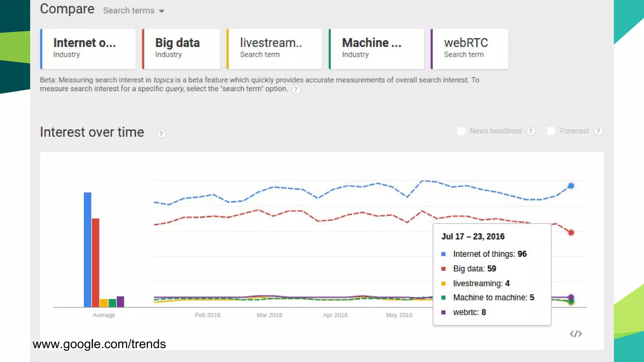Screen dimensions: 644x362
Task: Click the green Machine to machine average bar
Action: pyautogui.click(x=112, y=303)
